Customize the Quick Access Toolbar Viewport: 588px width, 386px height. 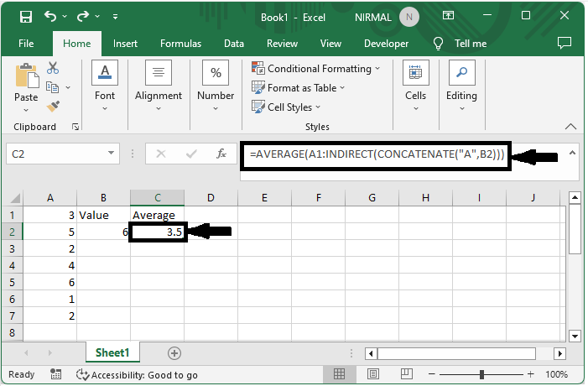(115, 17)
